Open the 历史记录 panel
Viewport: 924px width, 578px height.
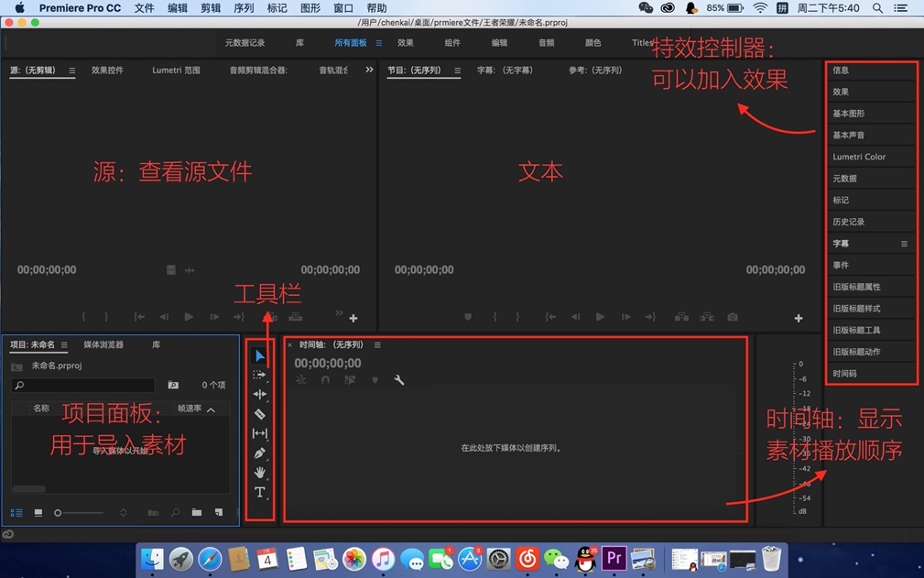pos(852,221)
